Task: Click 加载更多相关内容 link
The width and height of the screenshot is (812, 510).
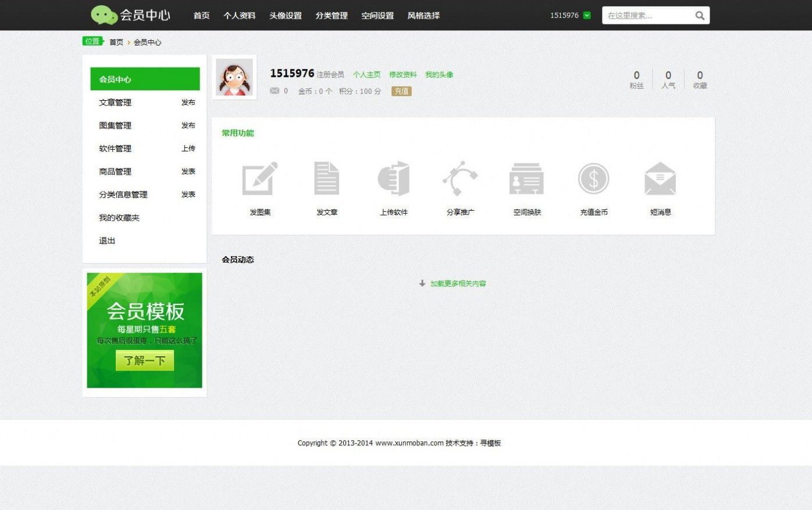Action: tap(458, 284)
